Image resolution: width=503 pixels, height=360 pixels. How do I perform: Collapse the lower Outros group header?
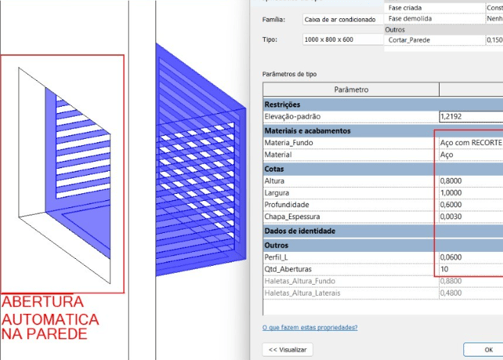[383, 245]
